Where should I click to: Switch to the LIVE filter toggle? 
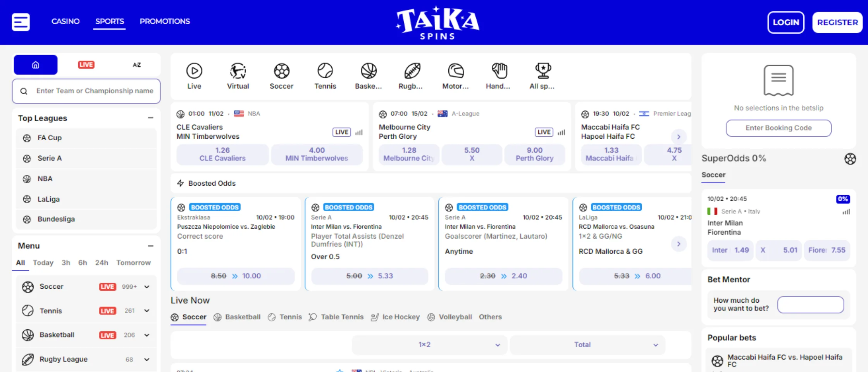86,65
